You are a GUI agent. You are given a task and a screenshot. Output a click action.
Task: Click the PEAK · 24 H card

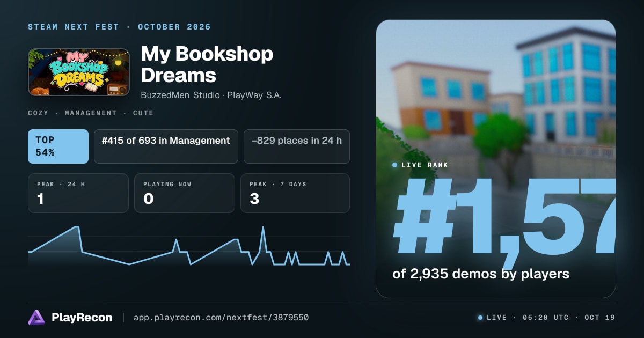click(78, 193)
